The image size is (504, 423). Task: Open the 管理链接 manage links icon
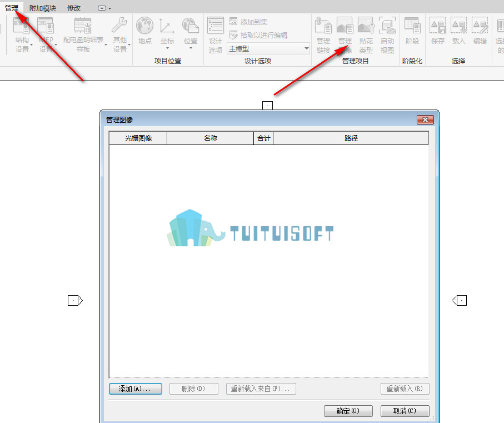point(323,36)
